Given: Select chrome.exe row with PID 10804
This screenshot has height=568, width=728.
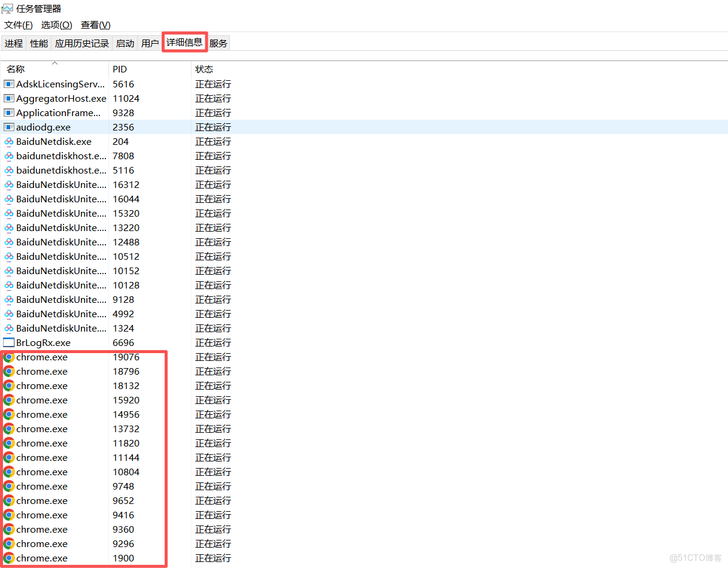Looking at the screenshot, I should pos(364,472).
